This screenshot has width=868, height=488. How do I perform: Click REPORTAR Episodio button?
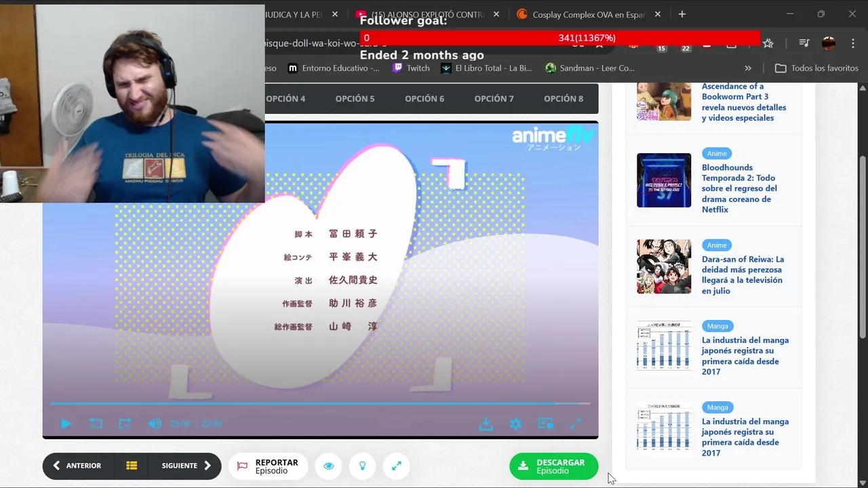[268, 466]
